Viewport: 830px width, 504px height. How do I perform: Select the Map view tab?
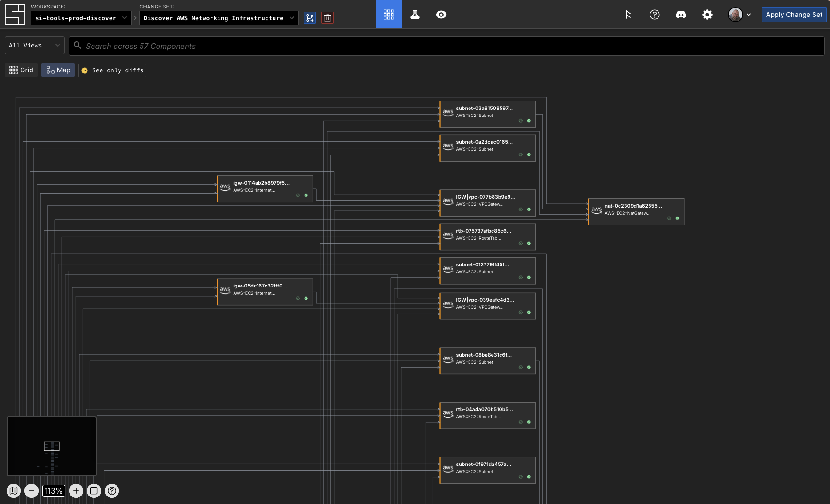tap(58, 70)
